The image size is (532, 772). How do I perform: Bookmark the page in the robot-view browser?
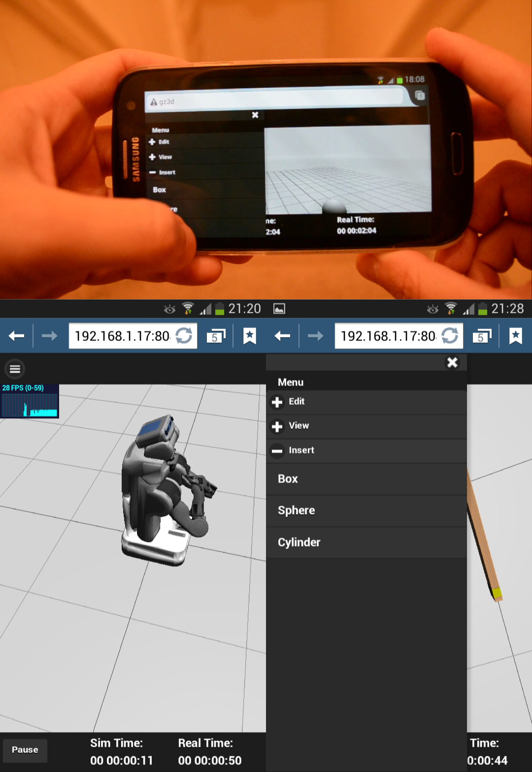[x=250, y=336]
